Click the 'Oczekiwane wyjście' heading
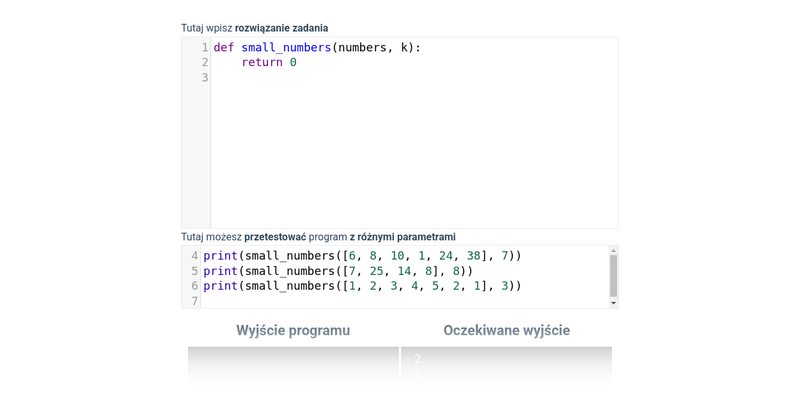 (x=506, y=330)
